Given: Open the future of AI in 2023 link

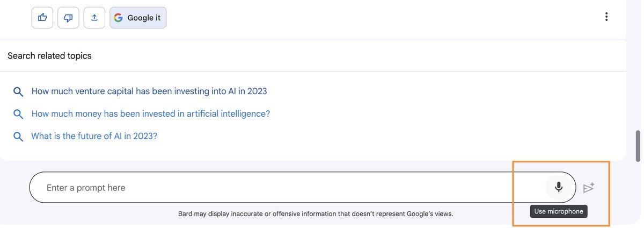Looking at the screenshot, I should pyautogui.click(x=94, y=137).
